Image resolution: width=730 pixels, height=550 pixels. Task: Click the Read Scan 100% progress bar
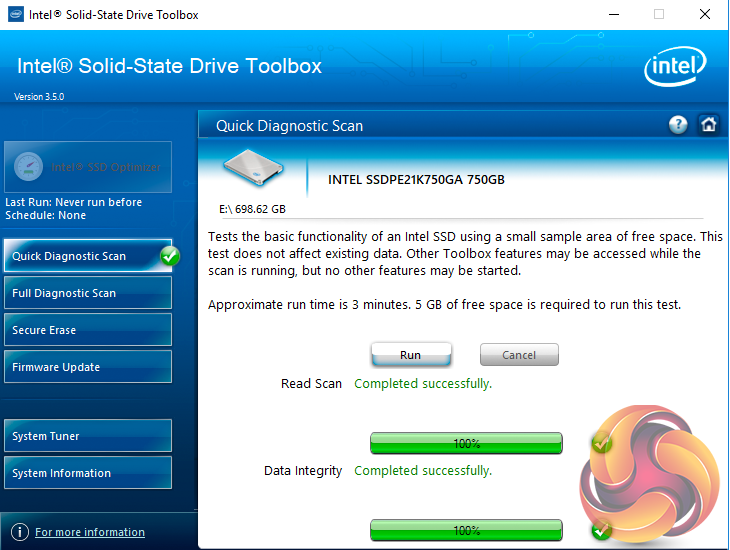pos(466,443)
